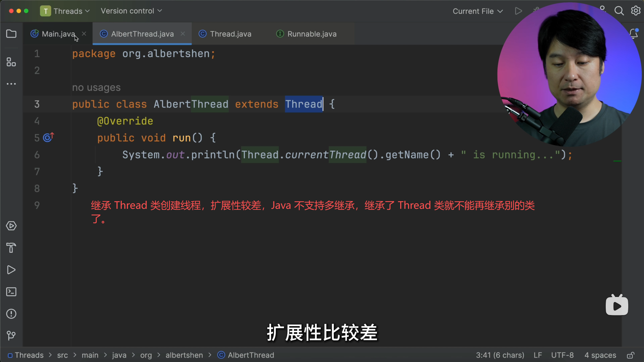The width and height of the screenshot is (644, 362).
Task: Open the Version control dropdown
Action: (x=131, y=11)
